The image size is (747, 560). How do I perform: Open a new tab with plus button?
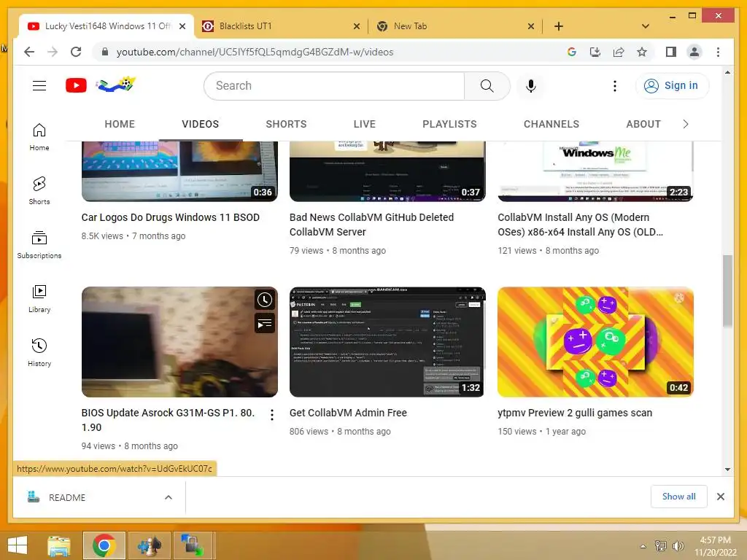[x=558, y=26]
